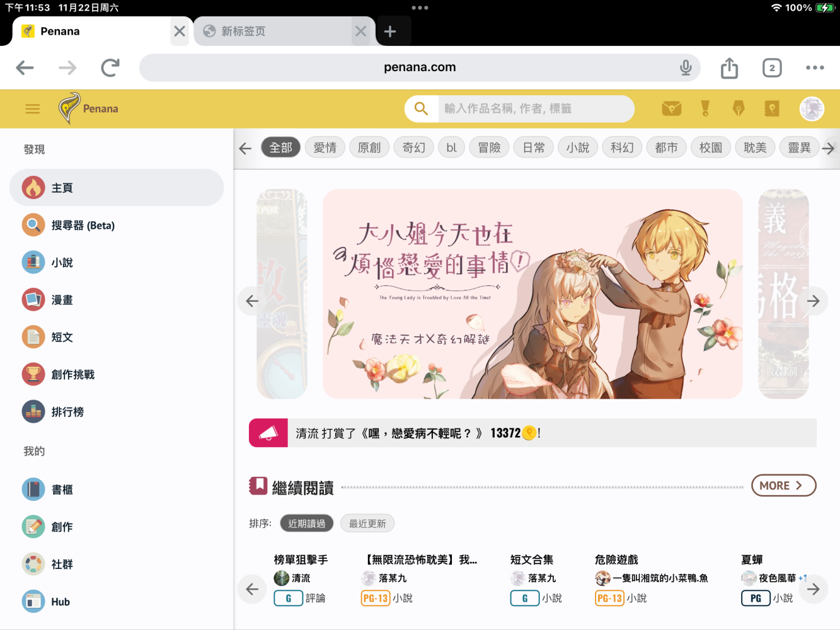
Task: Tap the microphone icon in address bar
Action: pos(686,67)
